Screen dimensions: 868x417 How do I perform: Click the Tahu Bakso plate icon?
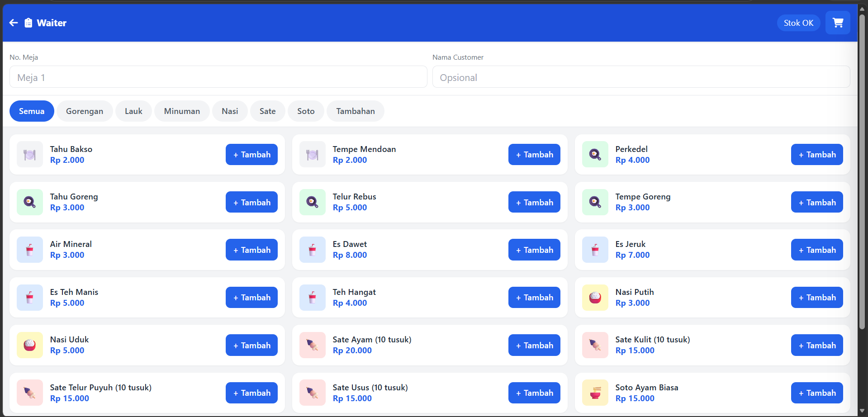coord(29,154)
